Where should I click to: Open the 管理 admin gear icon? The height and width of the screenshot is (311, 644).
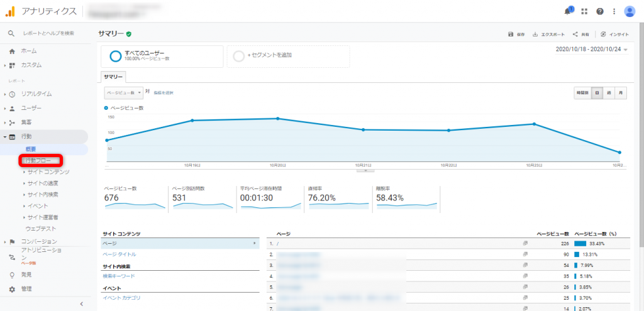[12, 289]
